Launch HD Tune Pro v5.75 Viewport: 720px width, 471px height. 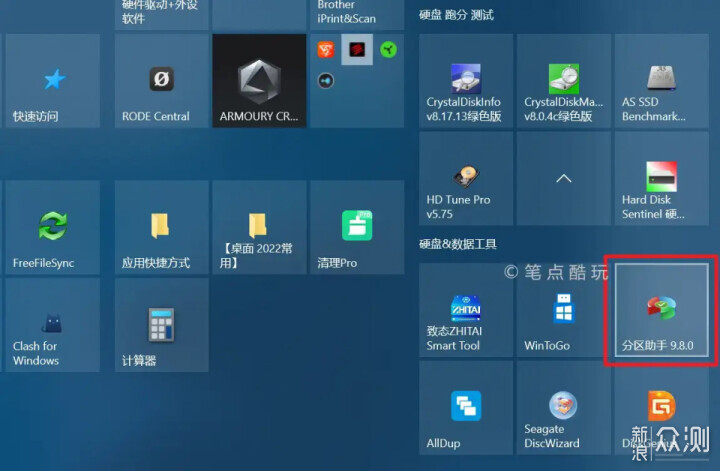[466, 179]
